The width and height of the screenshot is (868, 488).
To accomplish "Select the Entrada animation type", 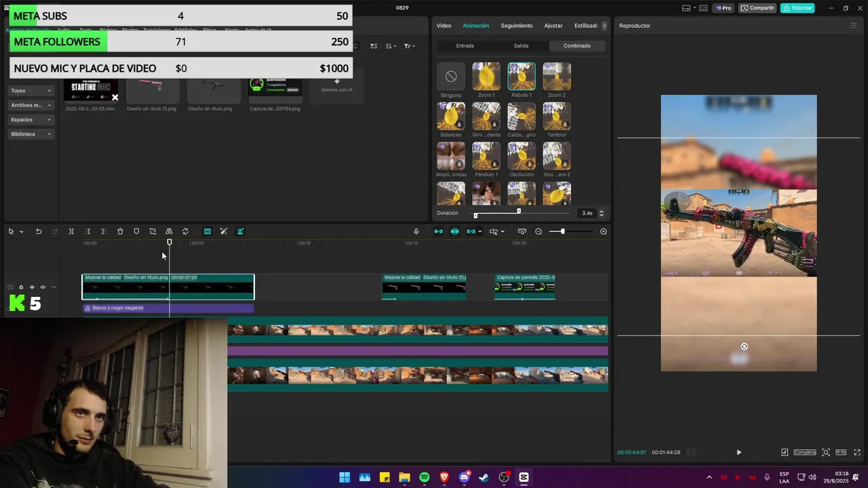I will [x=465, y=46].
